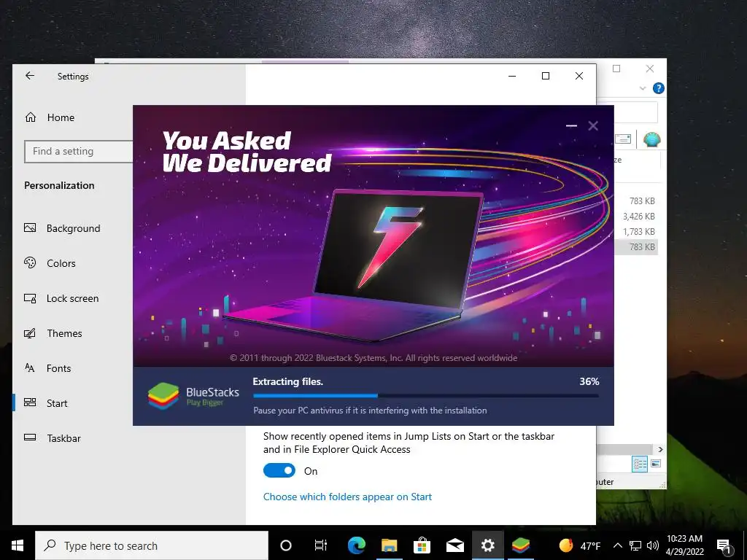
Task: Minimize the Settings window
Action: click(x=512, y=76)
